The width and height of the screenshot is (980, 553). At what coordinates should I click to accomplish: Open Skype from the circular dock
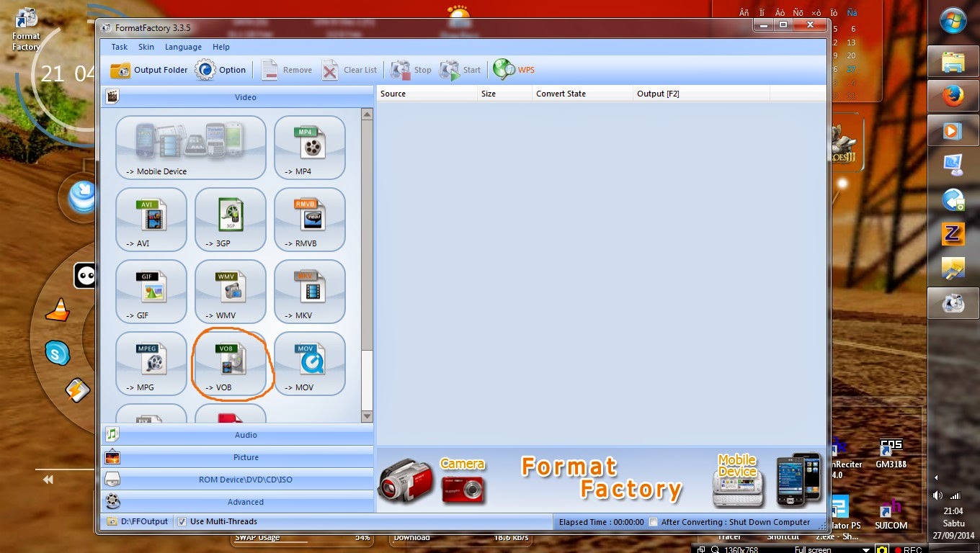tap(57, 352)
